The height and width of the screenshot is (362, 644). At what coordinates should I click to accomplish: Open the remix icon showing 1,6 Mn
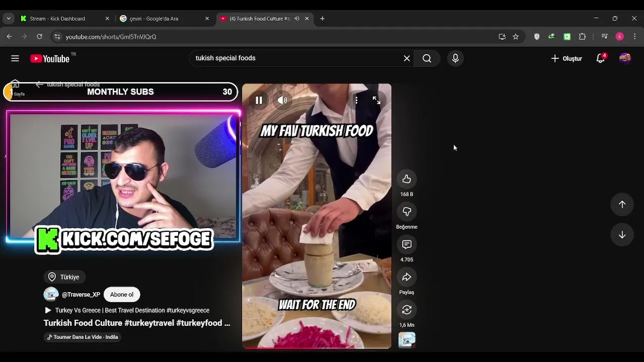[x=407, y=310]
